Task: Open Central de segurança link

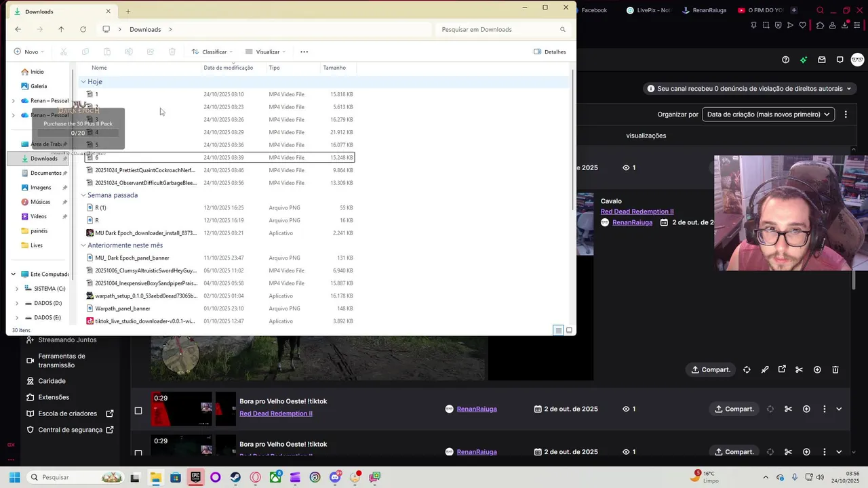Action: click(71, 430)
